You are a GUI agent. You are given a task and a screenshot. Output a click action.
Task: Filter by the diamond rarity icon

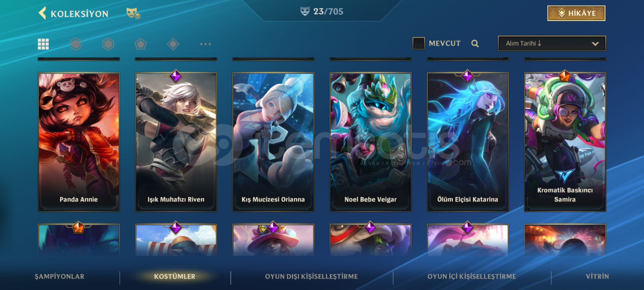[173, 44]
